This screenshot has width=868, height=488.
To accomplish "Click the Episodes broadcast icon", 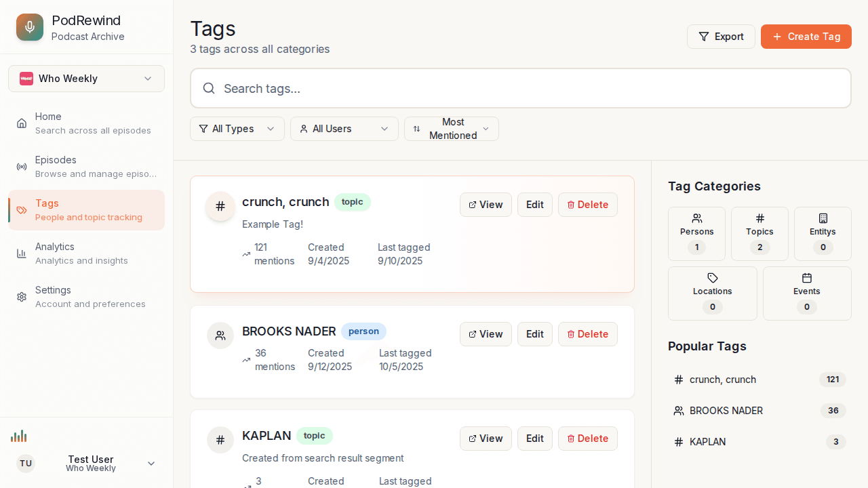I will click(22, 166).
